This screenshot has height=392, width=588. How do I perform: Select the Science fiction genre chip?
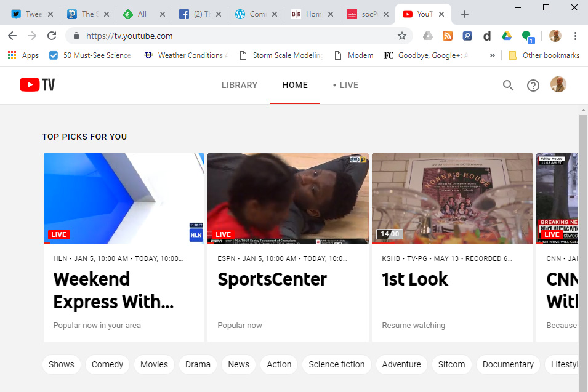click(x=336, y=364)
